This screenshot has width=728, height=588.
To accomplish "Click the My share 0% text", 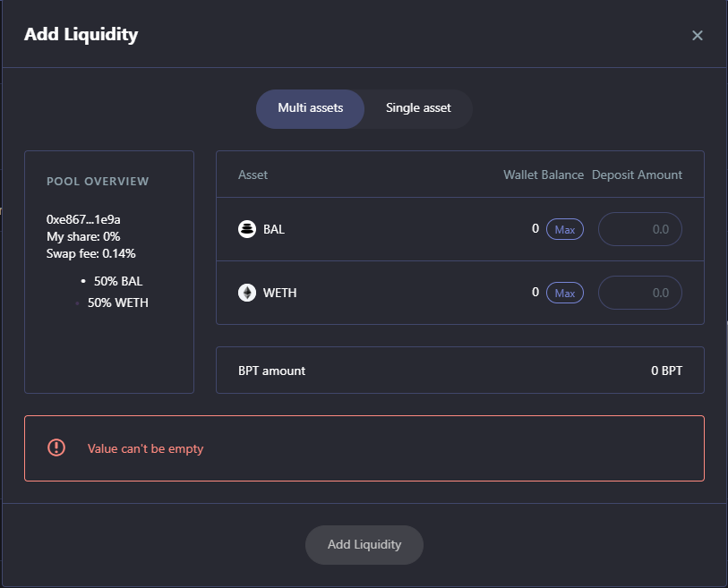I will click(83, 236).
